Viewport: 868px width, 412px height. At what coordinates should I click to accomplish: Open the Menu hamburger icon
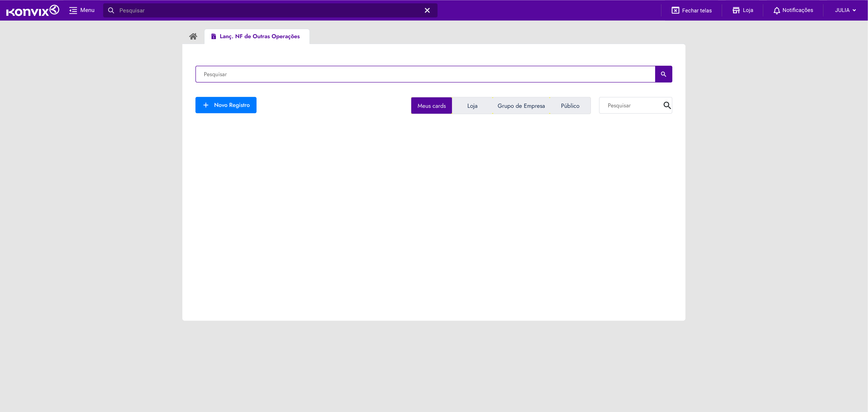point(73,10)
